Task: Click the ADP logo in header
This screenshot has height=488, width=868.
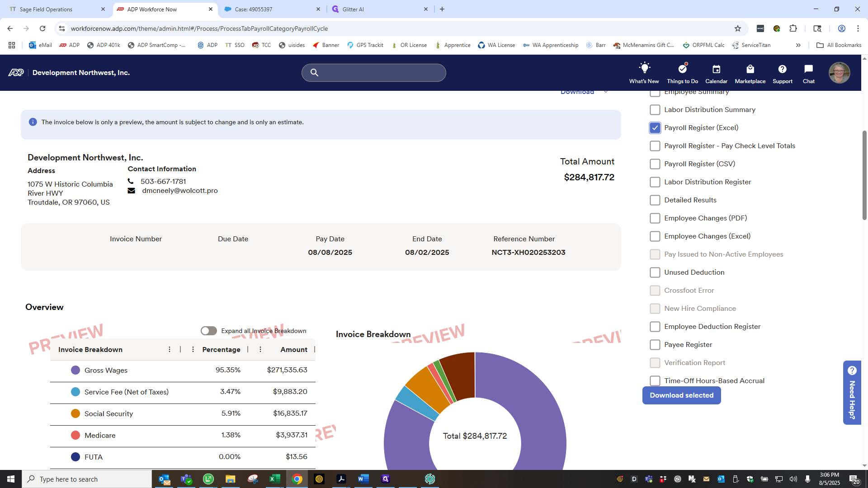Action: pos(16,73)
